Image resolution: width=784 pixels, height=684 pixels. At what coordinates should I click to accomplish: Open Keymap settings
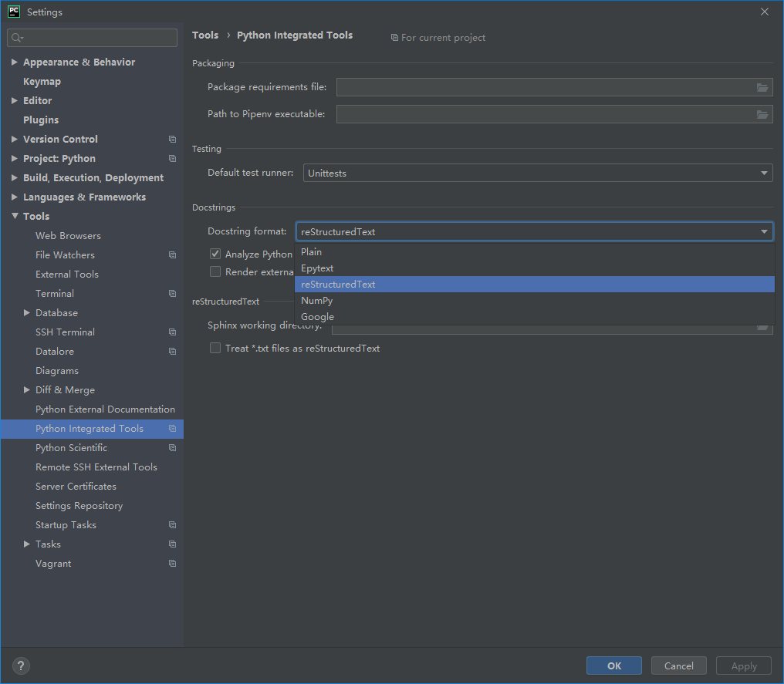(x=42, y=82)
